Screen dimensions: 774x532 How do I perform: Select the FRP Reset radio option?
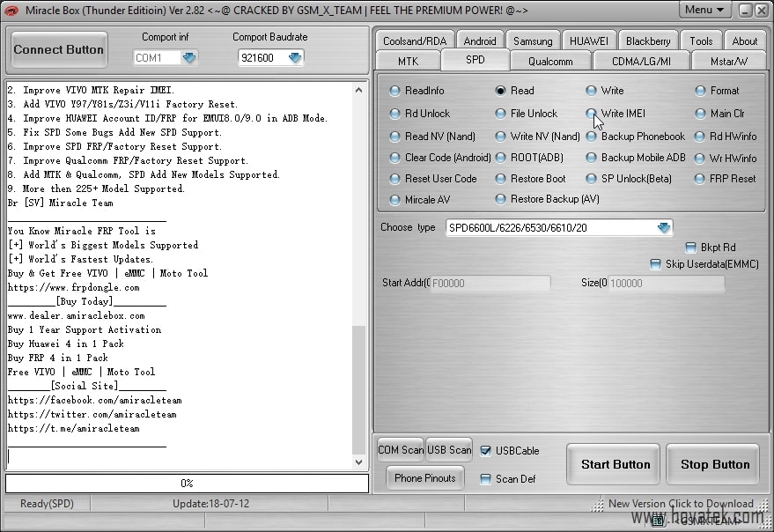pos(701,179)
